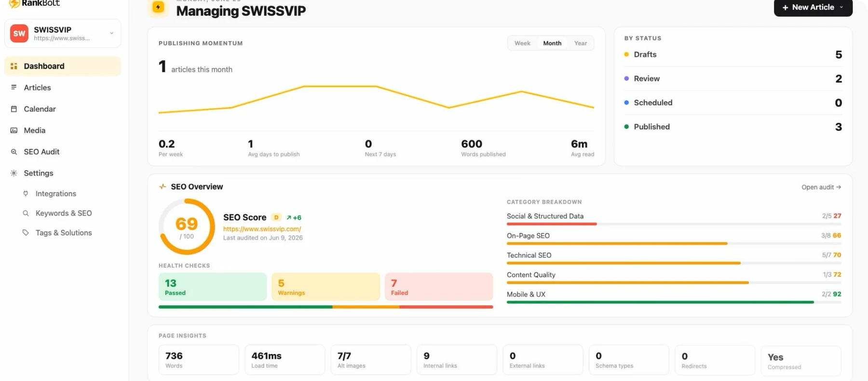Click the 736 Words insight card

(x=199, y=359)
